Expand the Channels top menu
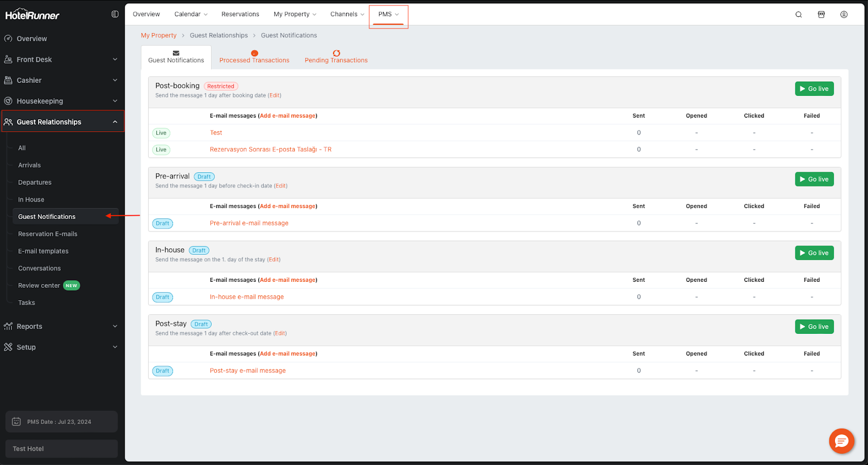This screenshot has height=465, width=868. pos(347,15)
